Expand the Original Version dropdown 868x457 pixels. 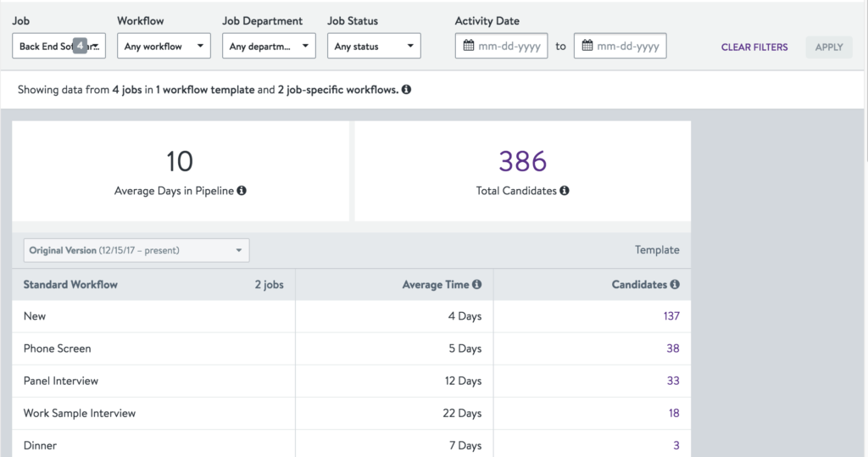pos(136,250)
